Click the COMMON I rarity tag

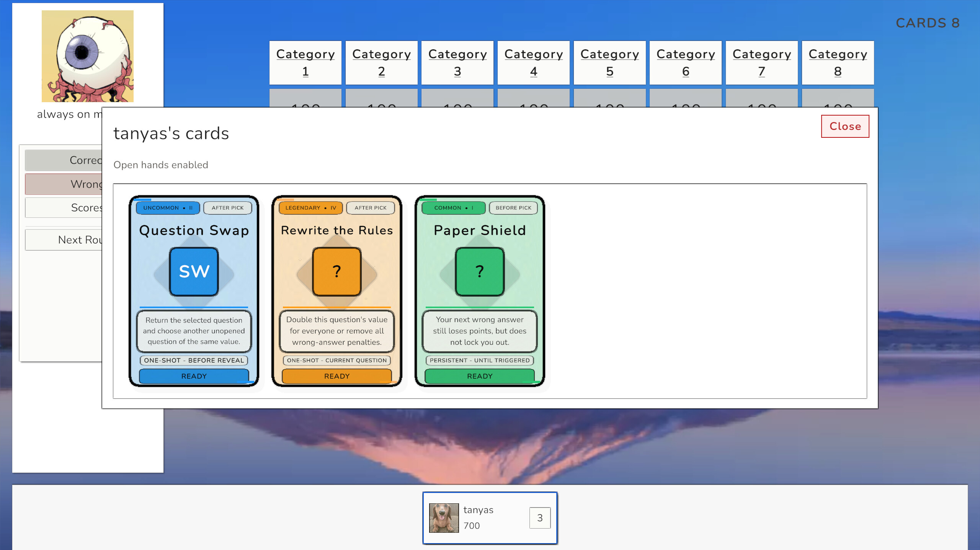[x=454, y=208]
